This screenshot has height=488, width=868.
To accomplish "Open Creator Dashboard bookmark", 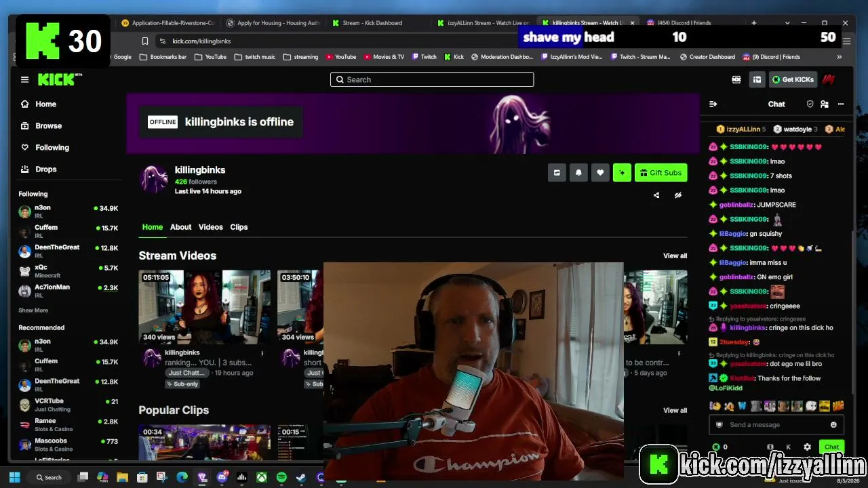I will tap(707, 57).
